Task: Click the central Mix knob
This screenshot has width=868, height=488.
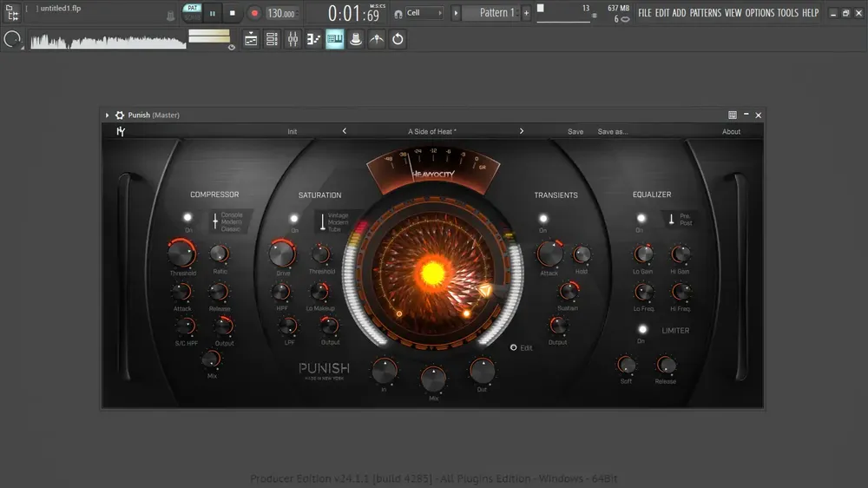Action: 433,379
